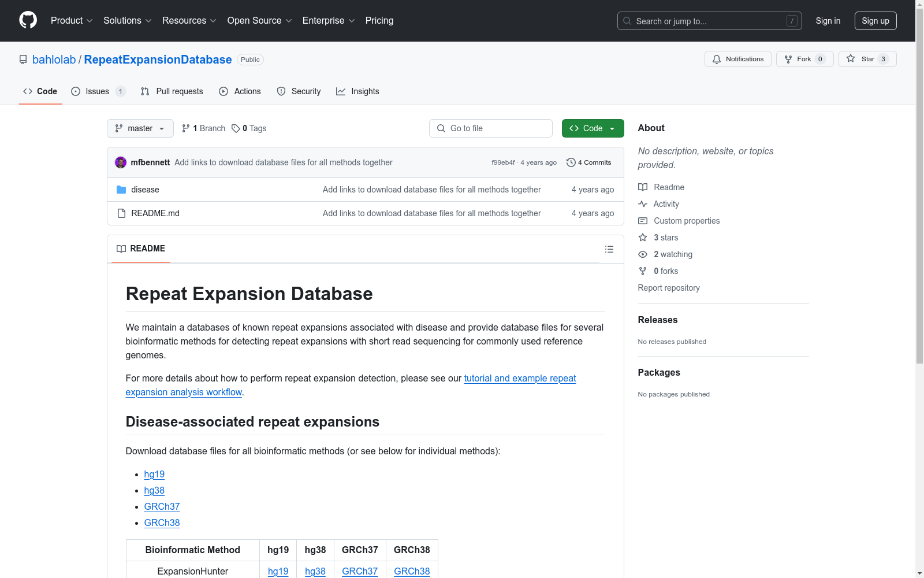Click the README outline list icon

(609, 249)
